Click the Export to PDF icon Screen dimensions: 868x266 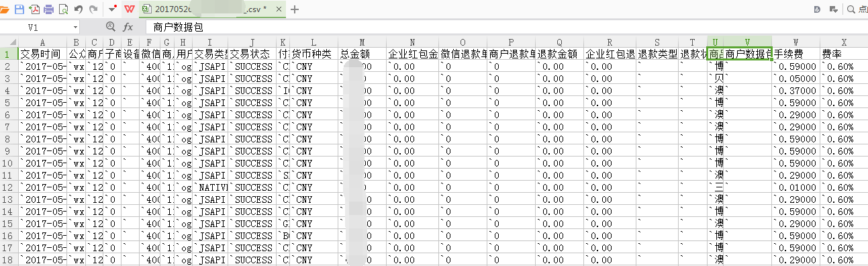34,9
